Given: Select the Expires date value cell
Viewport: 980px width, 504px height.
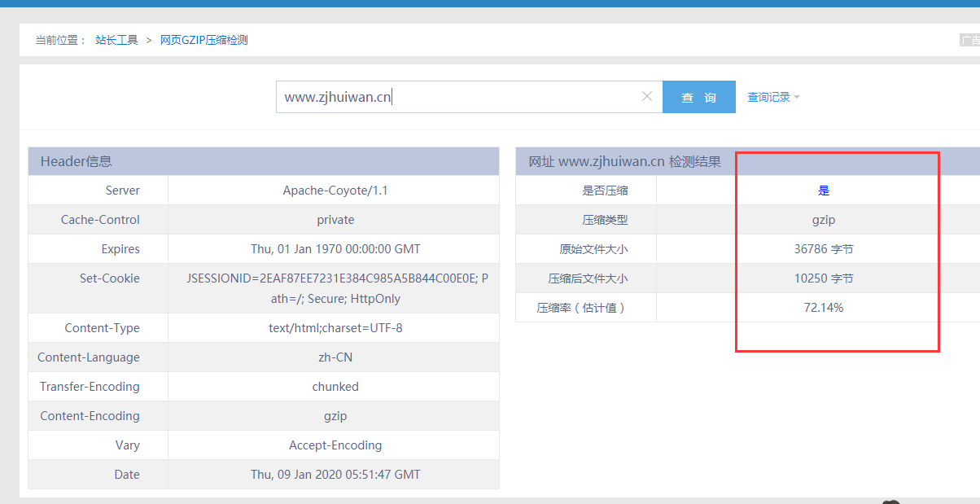Looking at the screenshot, I should coord(335,249).
